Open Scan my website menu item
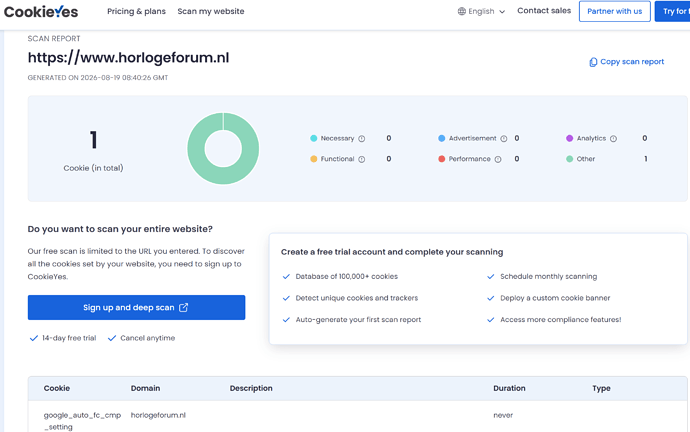 (211, 11)
